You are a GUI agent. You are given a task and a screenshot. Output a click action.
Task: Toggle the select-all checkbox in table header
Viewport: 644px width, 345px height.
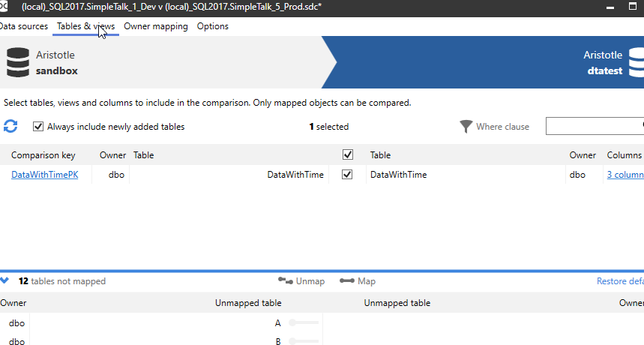click(x=347, y=155)
